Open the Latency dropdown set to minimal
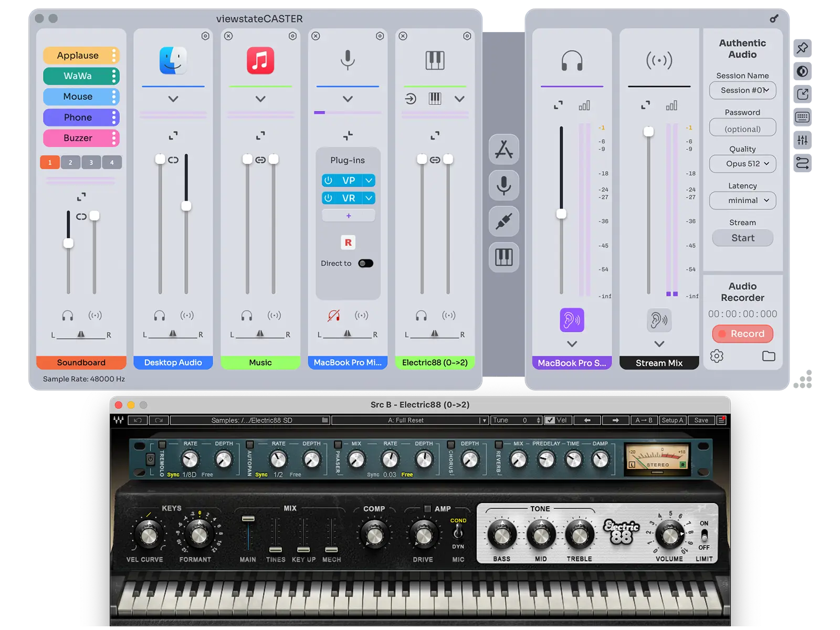This screenshot has width=840, height=630. [742, 201]
